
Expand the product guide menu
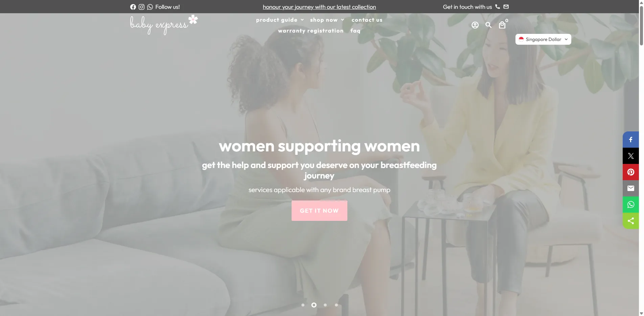click(280, 20)
